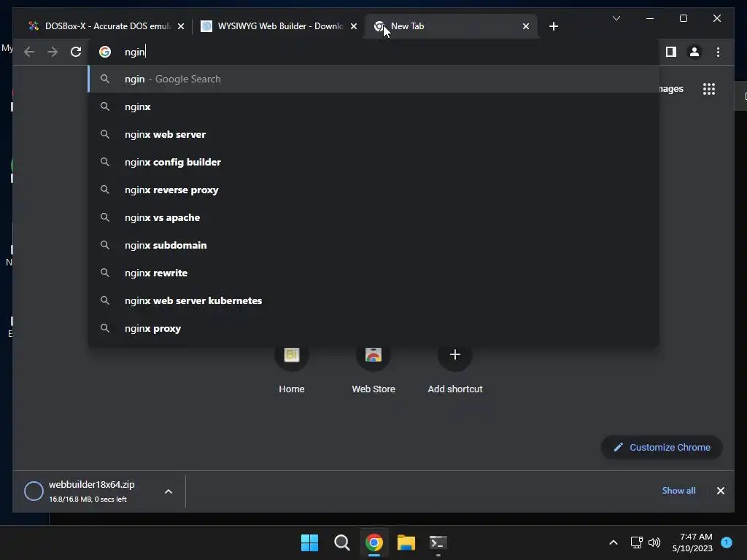Select the New Tab tab
Viewport: 747px width, 560px height.
pyautogui.click(x=451, y=26)
